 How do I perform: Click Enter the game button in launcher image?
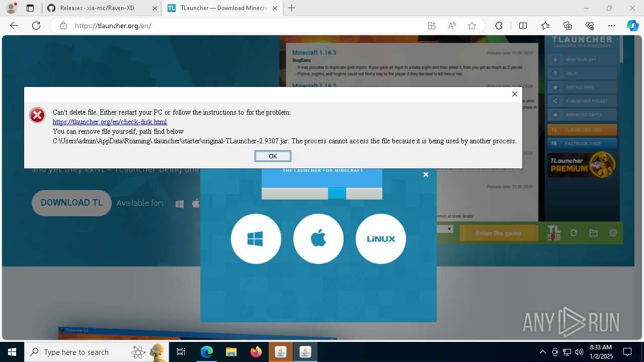(499, 233)
